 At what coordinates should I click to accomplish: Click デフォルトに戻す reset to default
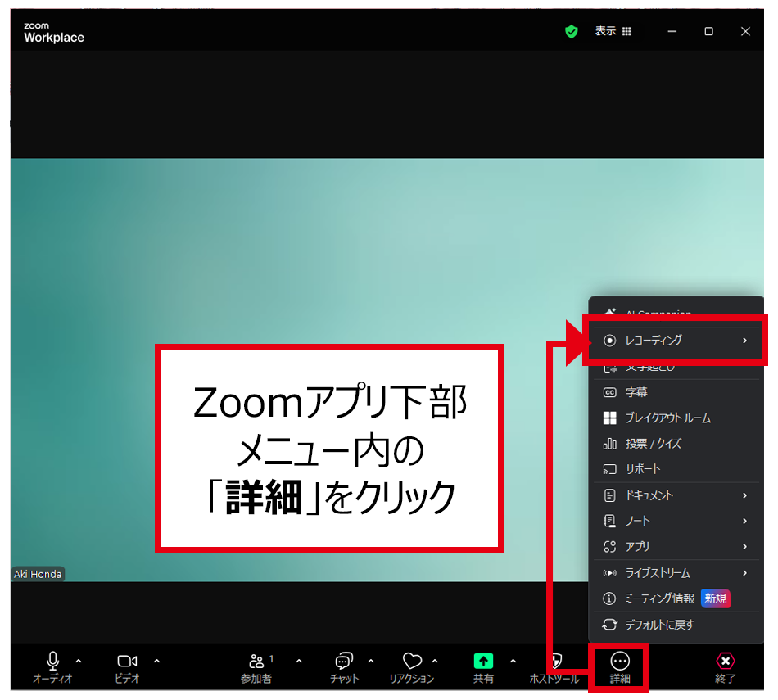tap(676, 625)
